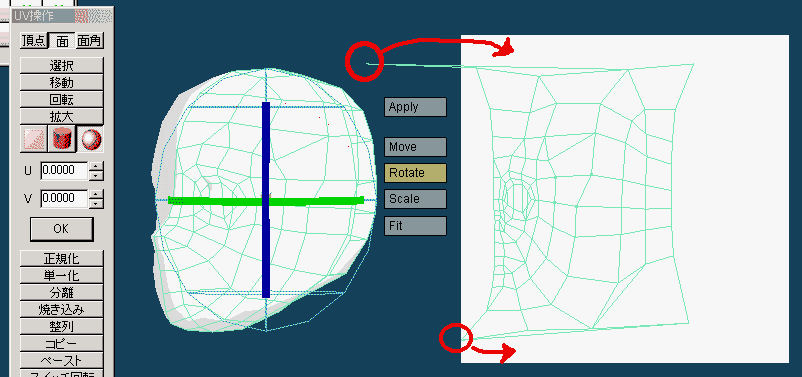This screenshot has height=377, width=802.
Task: Select the cylinder mapping icon
Action: click(x=61, y=140)
